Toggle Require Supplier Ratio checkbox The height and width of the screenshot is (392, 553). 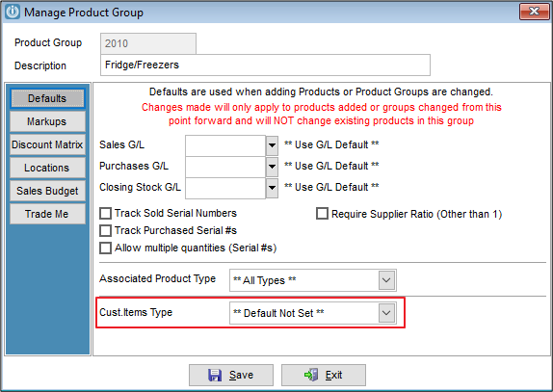[x=322, y=214]
